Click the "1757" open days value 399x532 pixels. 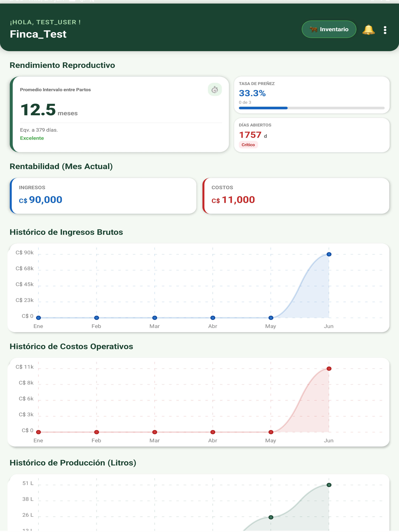250,135
